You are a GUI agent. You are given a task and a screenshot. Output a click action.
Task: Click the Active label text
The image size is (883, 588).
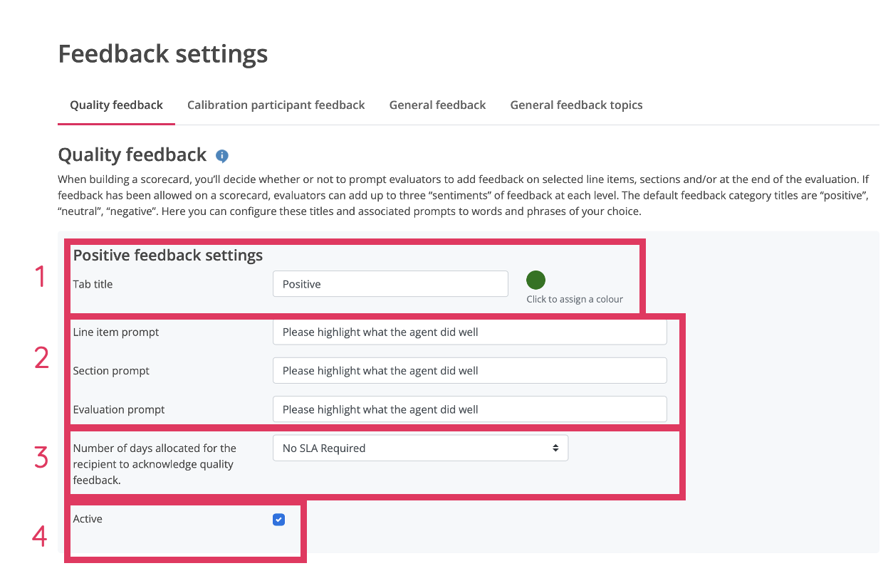coord(88,519)
